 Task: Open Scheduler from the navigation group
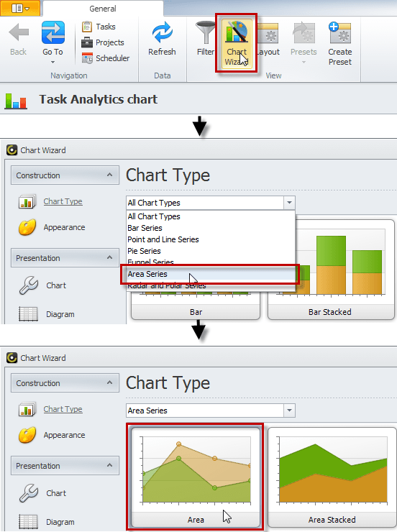pos(106,58)
